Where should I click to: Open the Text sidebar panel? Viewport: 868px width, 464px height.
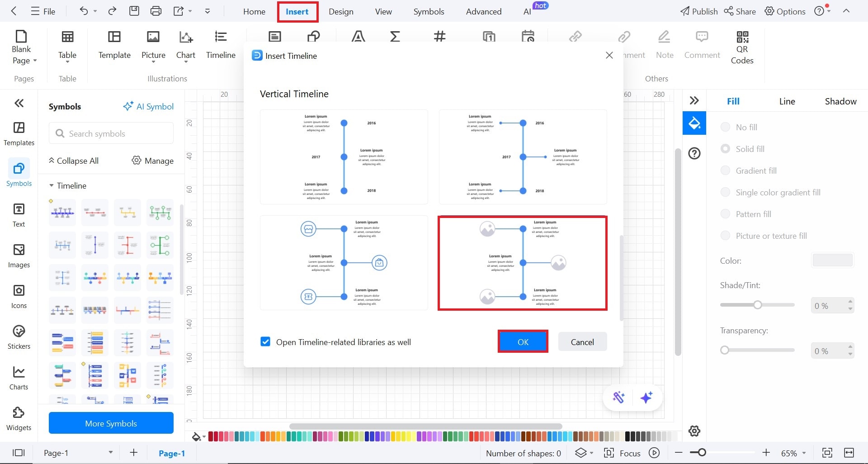(19, 215)
